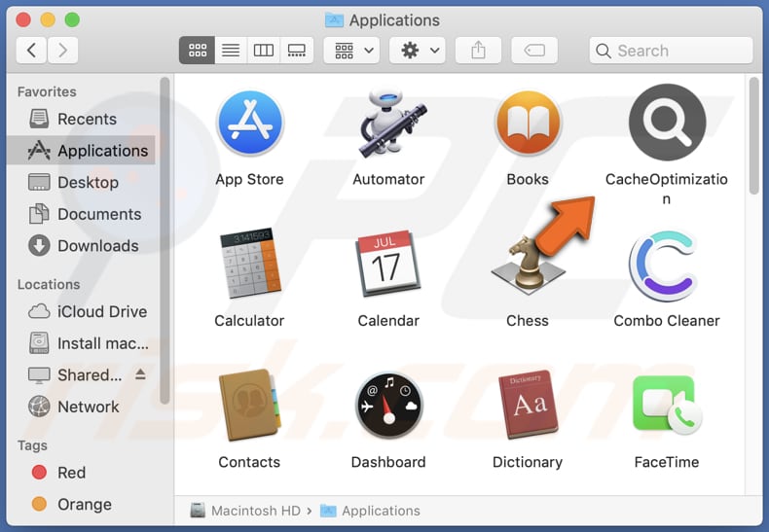This screenshot has width=769, height=532.
Task: Select the Dictionary app icon
Action: click(x=528, y=405)
